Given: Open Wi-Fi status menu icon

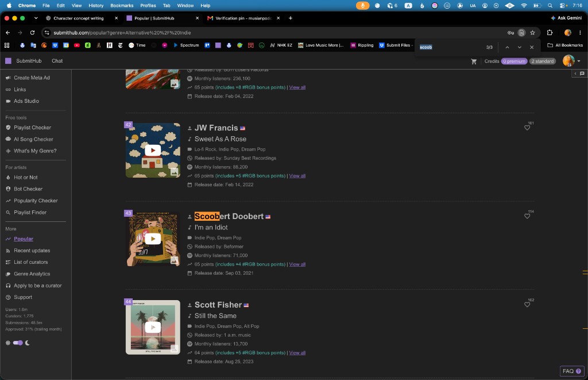Looking at the screenshot, I should click(x=524, y=6).
